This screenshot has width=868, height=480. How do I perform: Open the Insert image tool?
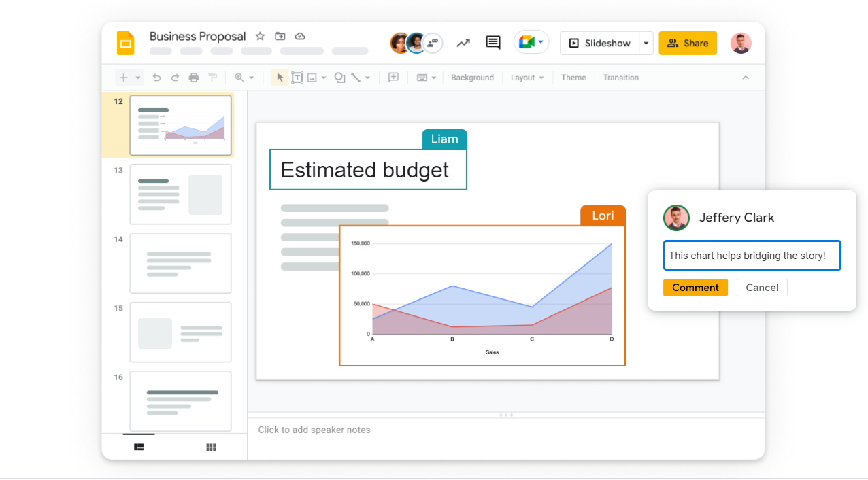click(x=312, y=77)
